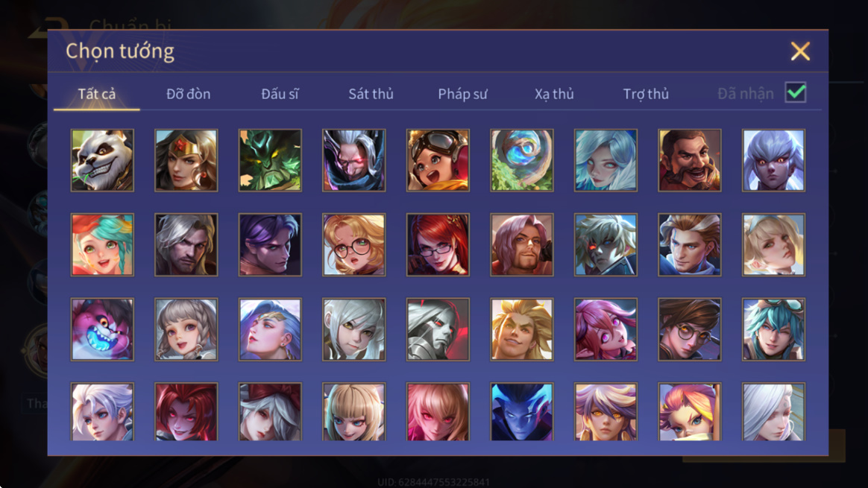Filter heroes by Sát thủ
This screenshot has width=868, height=488.
pyautogui.click(x=371, y=94)
